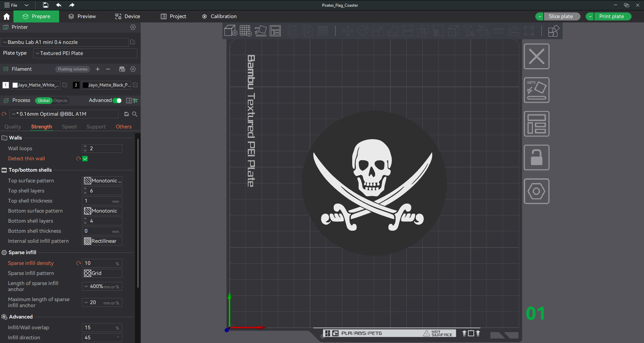Save the project with the disk icon

tap(46, 5)
